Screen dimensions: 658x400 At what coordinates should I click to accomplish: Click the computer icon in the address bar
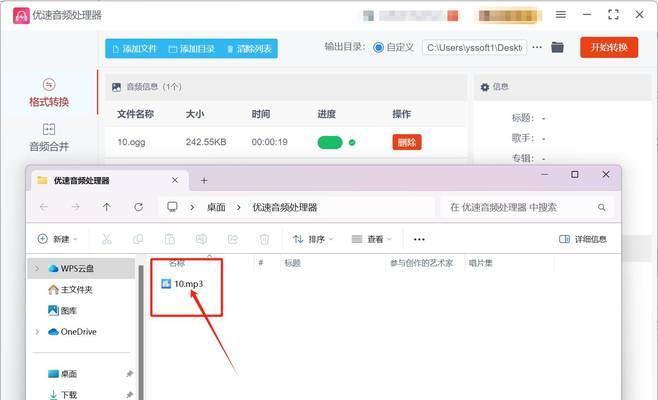(x=172, y=207)
